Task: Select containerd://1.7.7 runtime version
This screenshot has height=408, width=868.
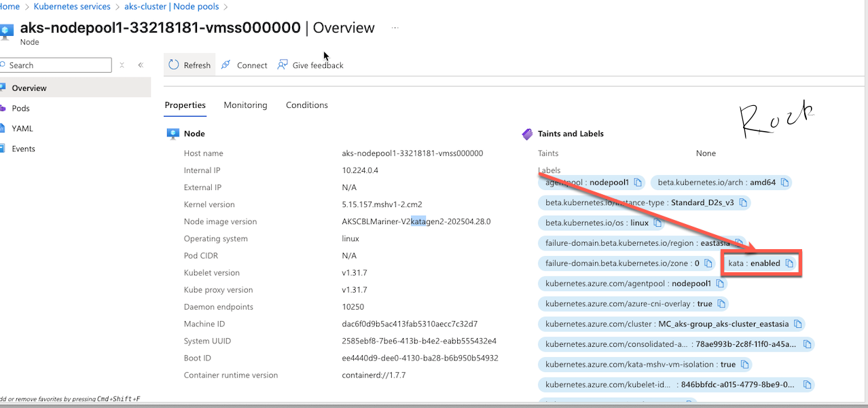Action: coord(374,375)
